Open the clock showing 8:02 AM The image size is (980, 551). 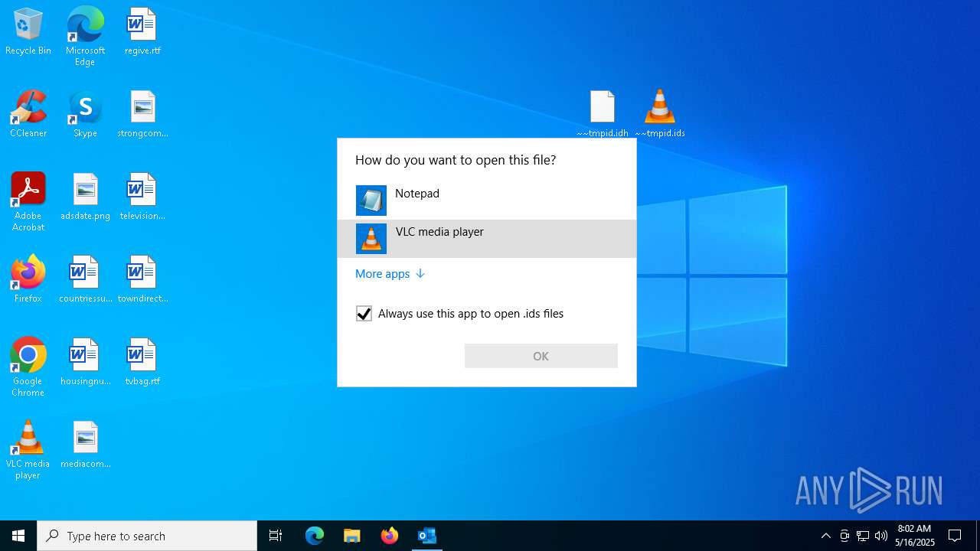click(915, 536)
